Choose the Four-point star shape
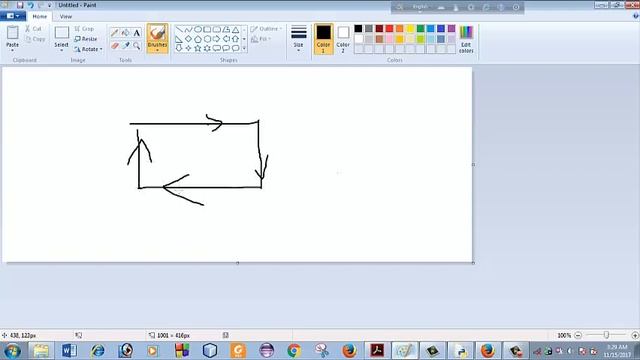 pyautogui.click(x=188, y=48)
